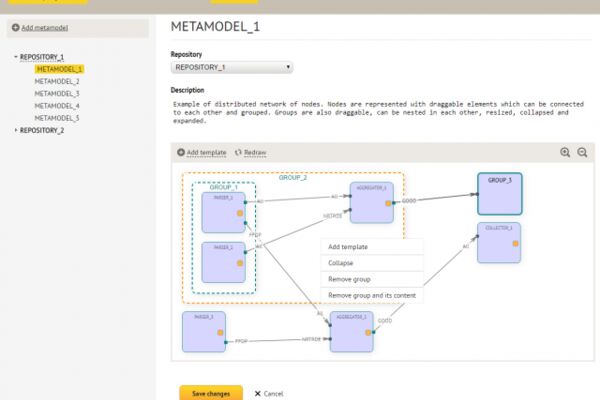Open METAMODEL_3 in the tree
Viewport: 600px width, 400px height.
[x=57, y=94]
